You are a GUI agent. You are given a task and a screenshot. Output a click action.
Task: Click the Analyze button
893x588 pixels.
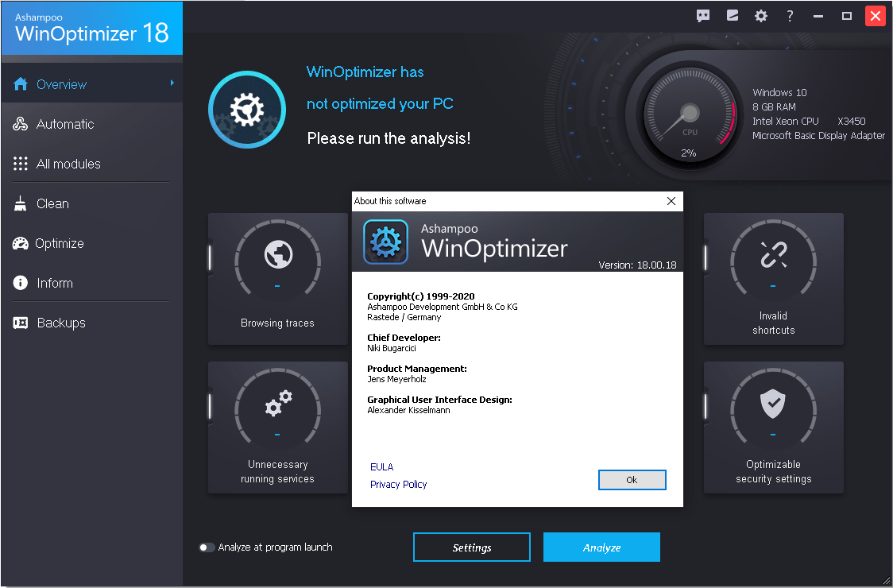click(601, 547)
